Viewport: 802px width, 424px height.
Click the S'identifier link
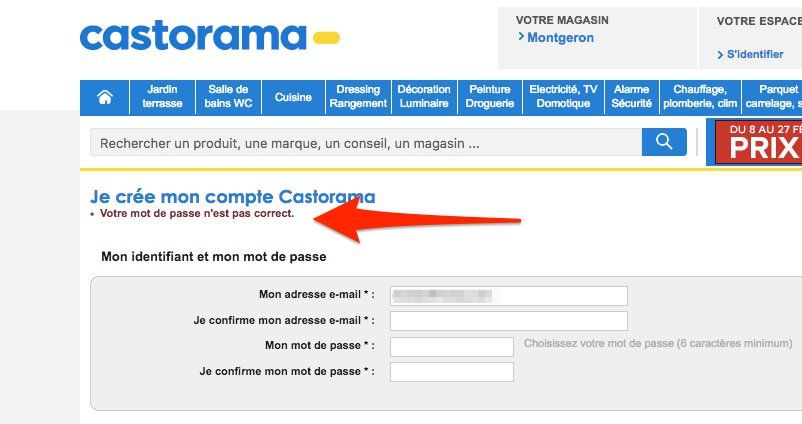tap(755, 54)
